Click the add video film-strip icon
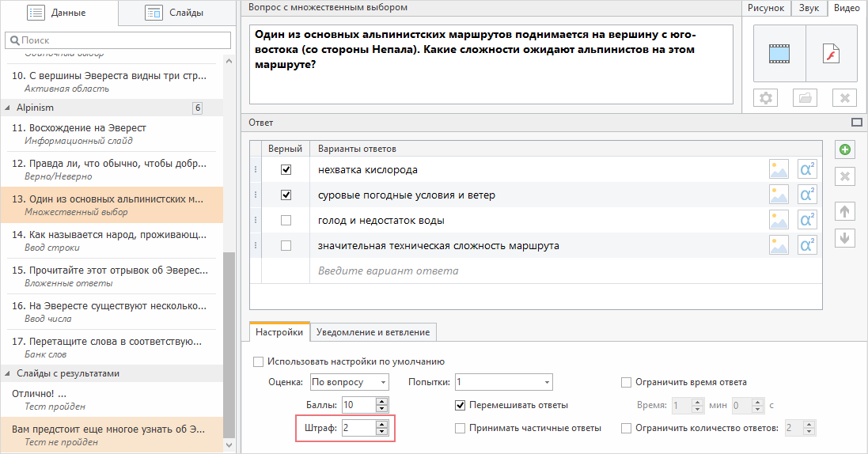 coord(779,54)
